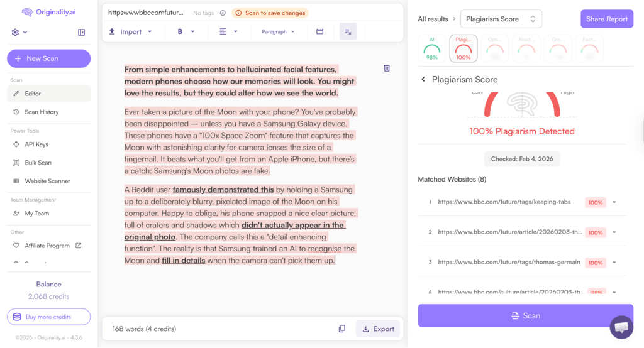Click the 'famously demonstrated this' link
644x348 pixels.
point(223,190)
